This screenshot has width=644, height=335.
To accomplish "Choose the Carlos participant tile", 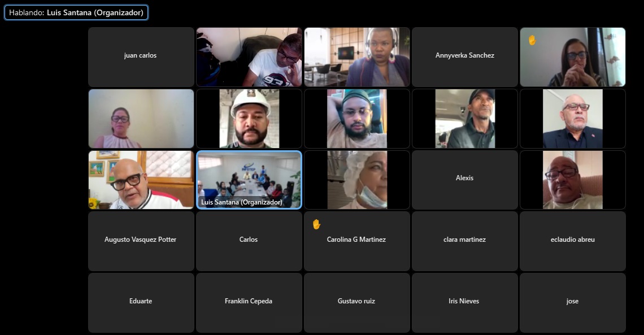I will coord(249,241).
